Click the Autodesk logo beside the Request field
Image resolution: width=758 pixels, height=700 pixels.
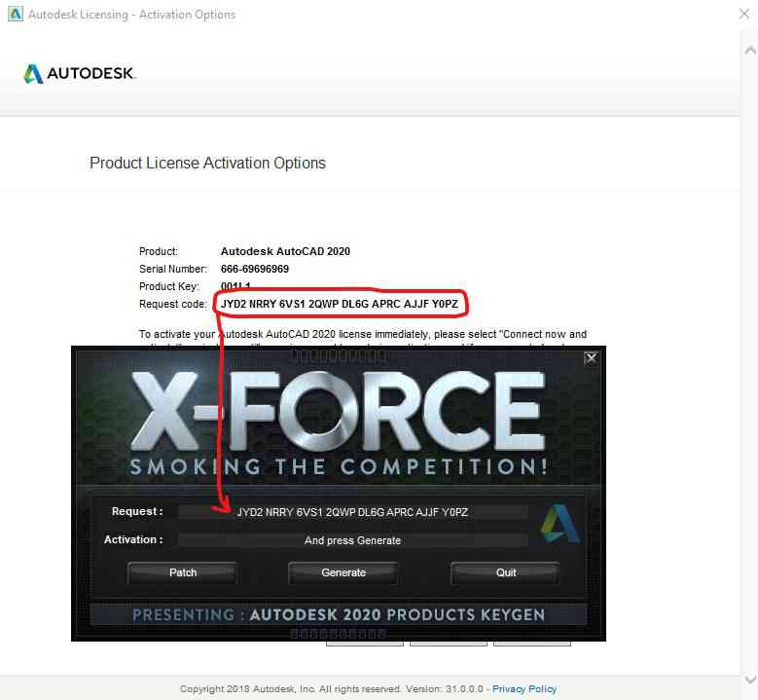[x=559, y=523]
